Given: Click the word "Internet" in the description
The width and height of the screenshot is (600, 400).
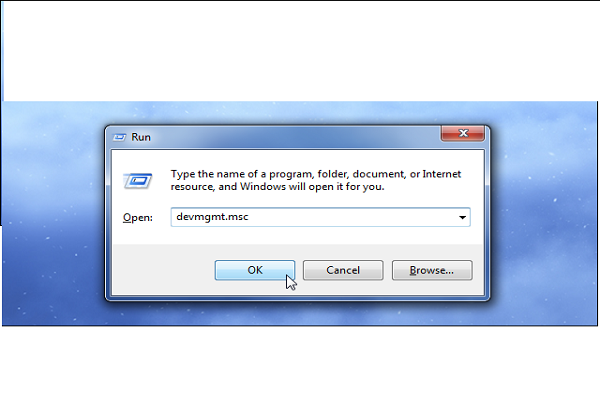Looking at the screenshot, I should click(442, 174).
